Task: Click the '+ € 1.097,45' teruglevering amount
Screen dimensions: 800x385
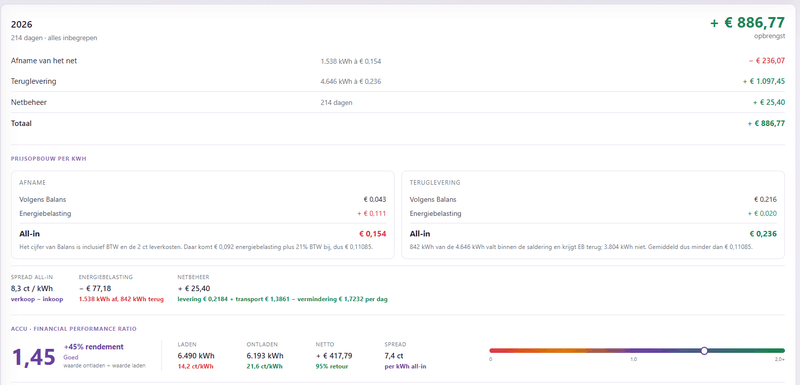Action: coord(764,82)
